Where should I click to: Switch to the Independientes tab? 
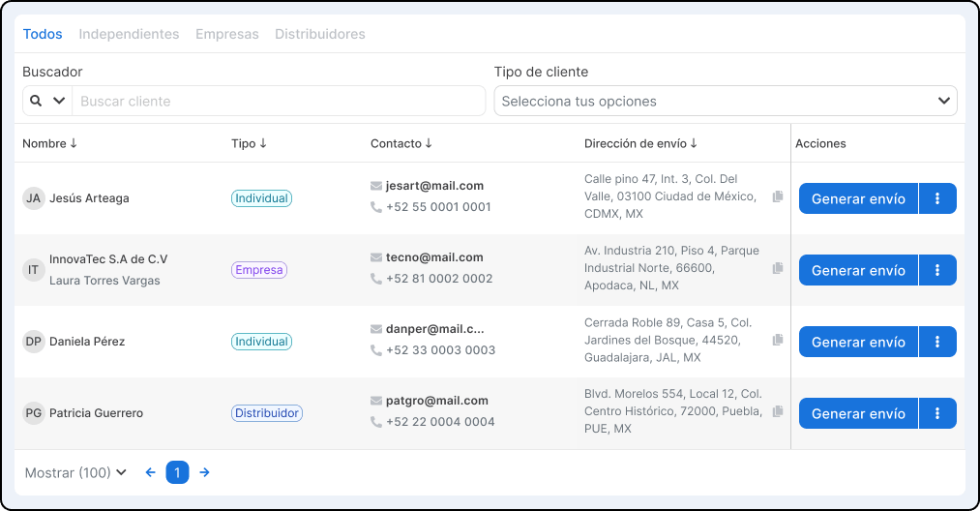(129, 34)
